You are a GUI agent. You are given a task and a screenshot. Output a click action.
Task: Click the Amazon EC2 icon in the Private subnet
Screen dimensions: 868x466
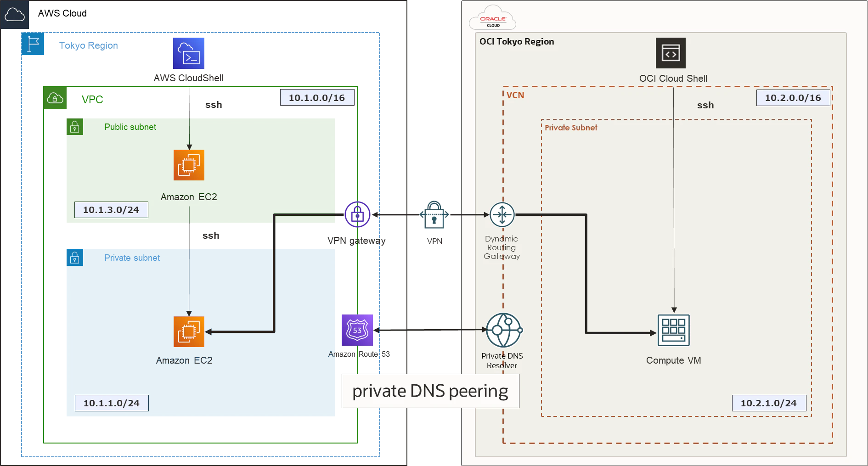(x=189, y=331)
